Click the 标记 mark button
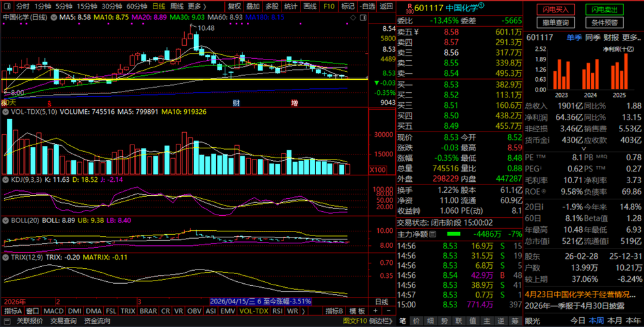The height and width of the screenshot is (327, 644). (x=348, y=7)
